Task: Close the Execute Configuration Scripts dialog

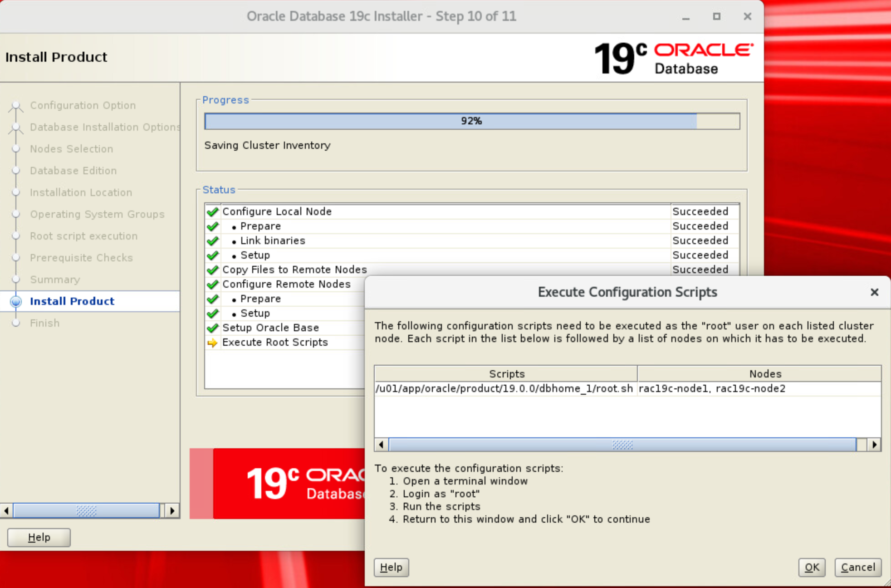Action: click(874, 292)
